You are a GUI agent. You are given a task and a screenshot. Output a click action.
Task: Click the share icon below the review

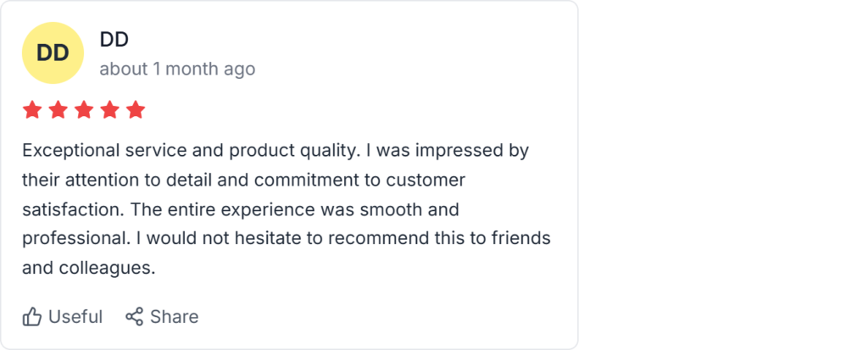pyautogui.click(x=134, y=317)
